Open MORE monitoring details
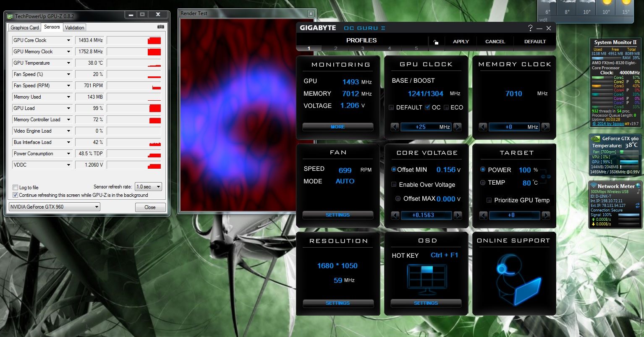The image size is (644, 337). click(x=338, y=127)
